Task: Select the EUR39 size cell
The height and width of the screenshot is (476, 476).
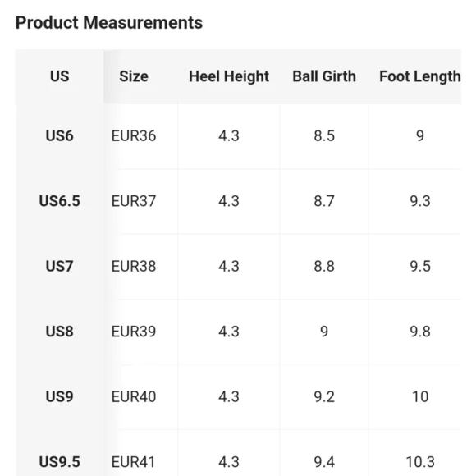Action: click(134, 332)
